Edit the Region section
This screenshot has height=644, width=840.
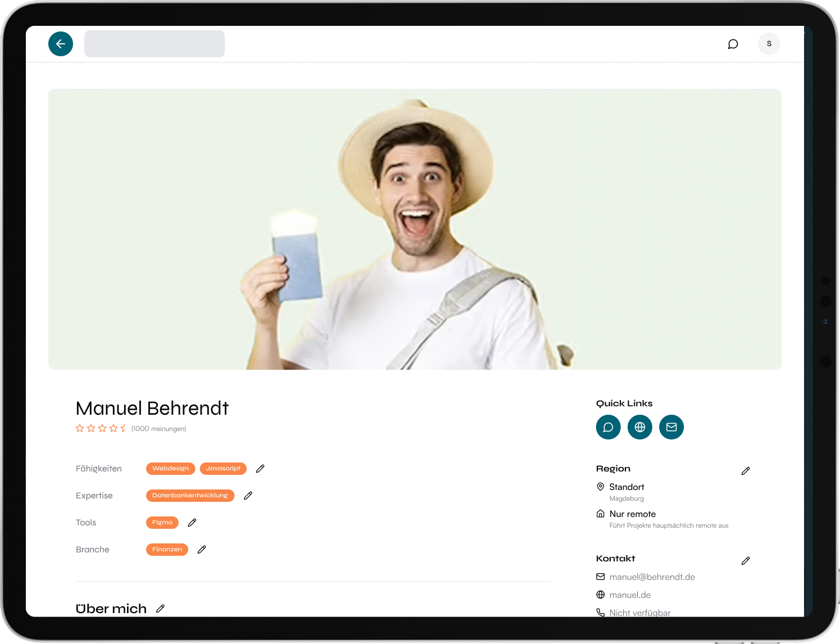(745, 471)
